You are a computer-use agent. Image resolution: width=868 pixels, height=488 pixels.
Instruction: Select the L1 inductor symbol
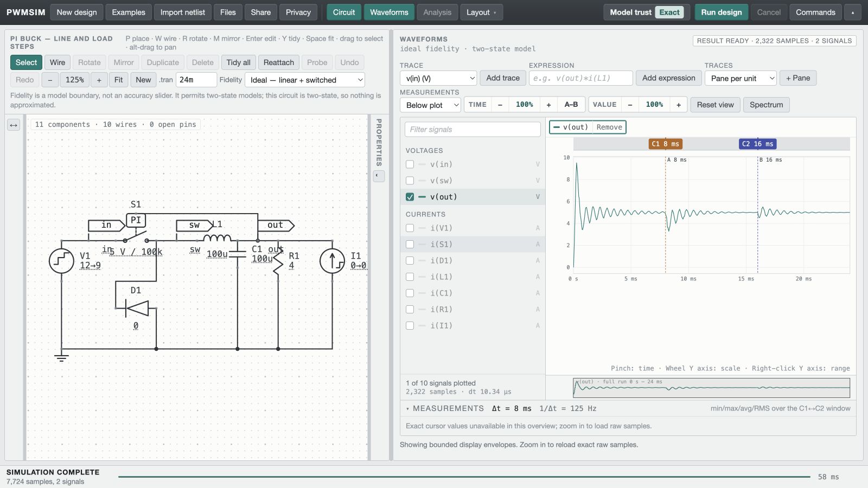(217, 237)
